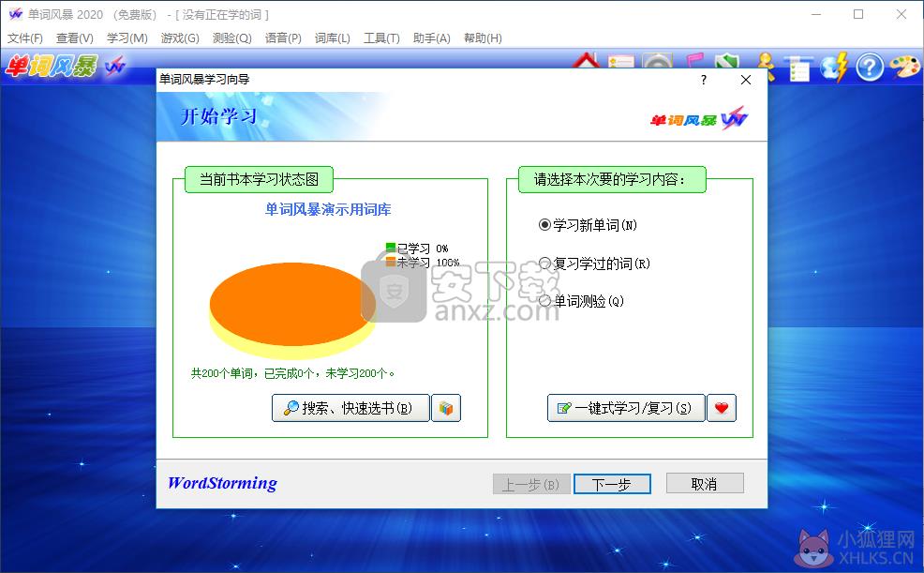Click the 取消 button
Image resolution: width=924 pixels, height=573 pixels.
(x=705, y=483)
